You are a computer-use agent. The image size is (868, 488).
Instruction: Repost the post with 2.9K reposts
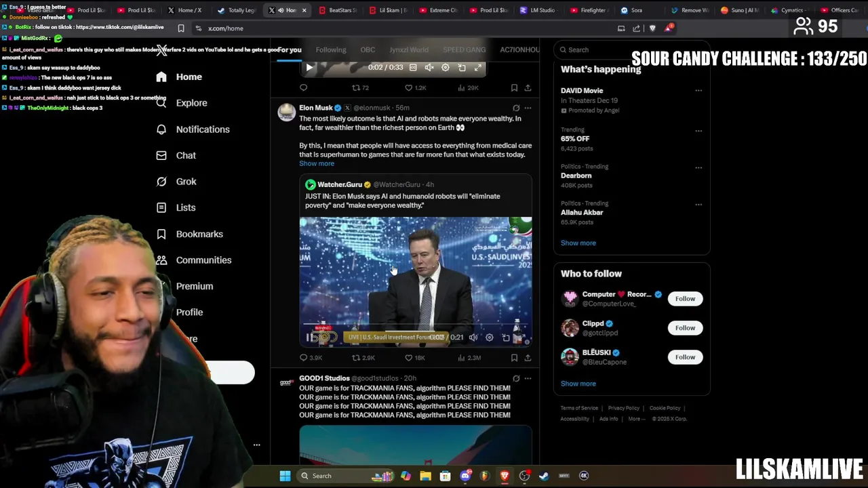pyautogui.click(x=363, y=358)
